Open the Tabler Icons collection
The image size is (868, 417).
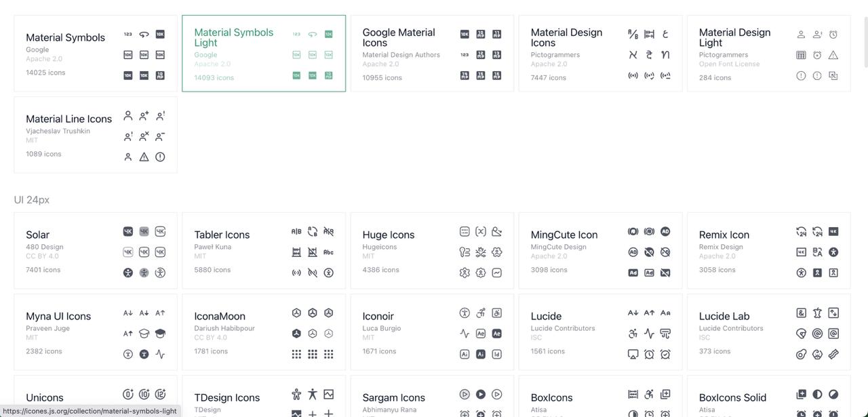264,251
